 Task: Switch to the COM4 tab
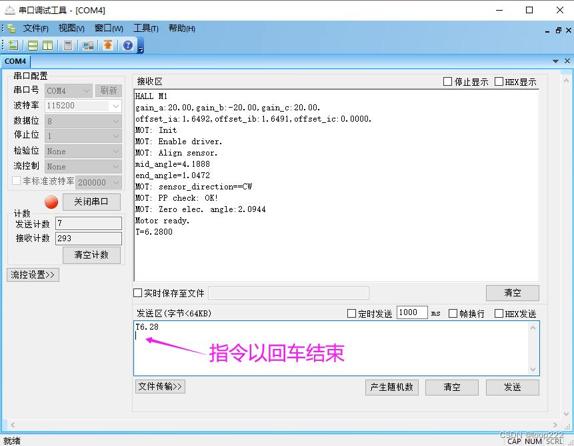pyautogui.click(x=15, y=61)
